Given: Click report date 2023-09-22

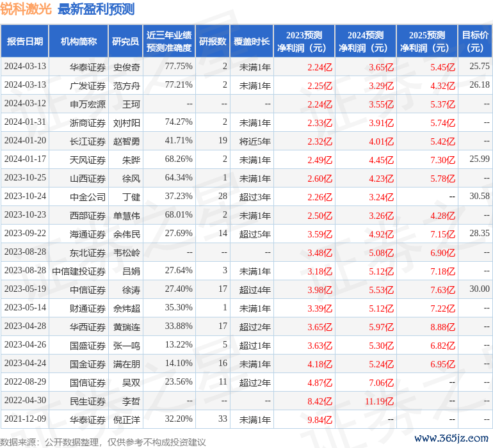Looking at the screenshot, I should [x=25, y=233].
